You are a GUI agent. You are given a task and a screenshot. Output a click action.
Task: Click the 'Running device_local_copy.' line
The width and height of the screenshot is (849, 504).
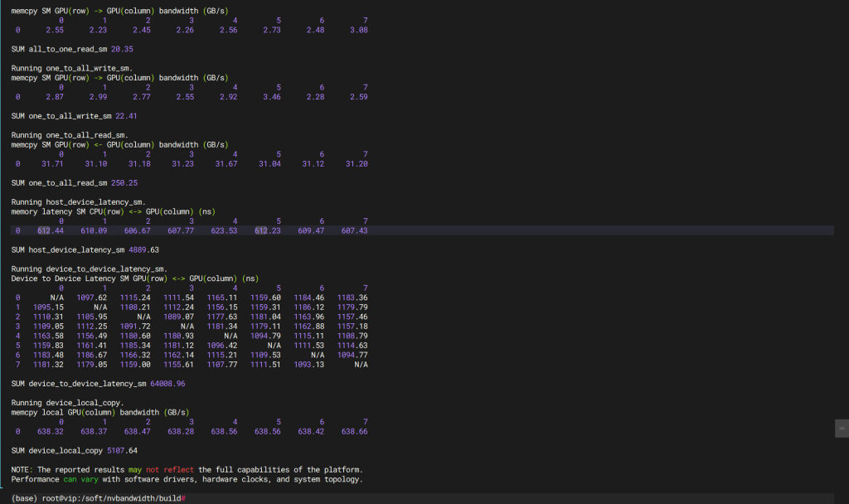pos(68,403)
